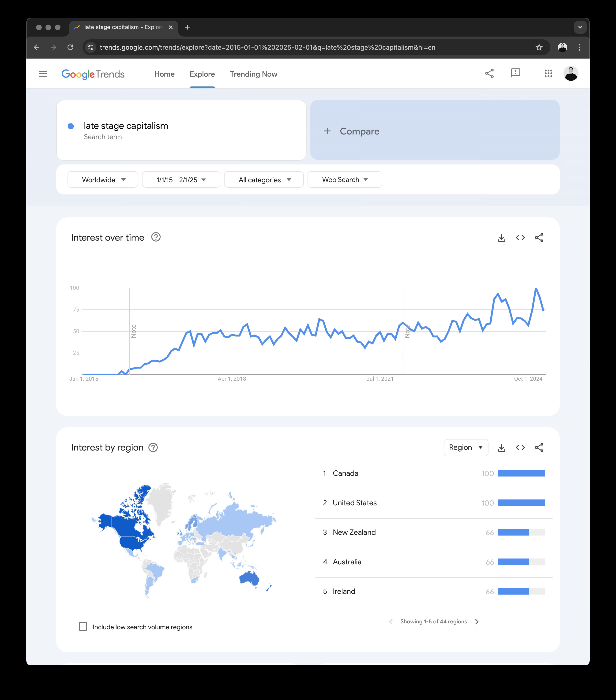Screen dimensions: 616x700
Task: Open the Web Search type dropdown
Action: click(345, 180)
